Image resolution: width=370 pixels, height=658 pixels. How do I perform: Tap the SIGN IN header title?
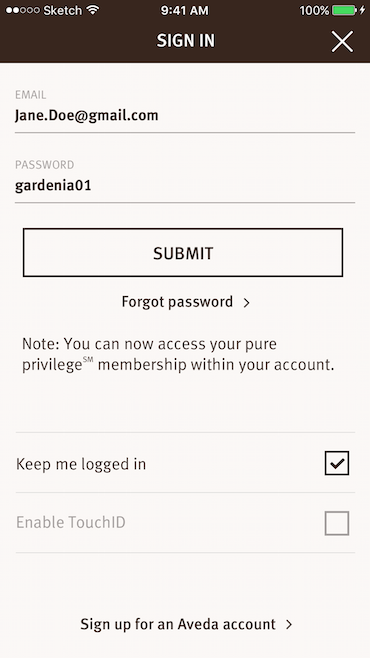(185, 41)
